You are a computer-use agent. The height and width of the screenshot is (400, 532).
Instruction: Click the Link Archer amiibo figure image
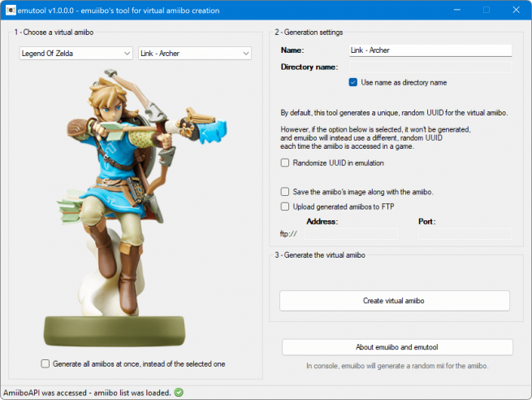click(x=136, y=207)
